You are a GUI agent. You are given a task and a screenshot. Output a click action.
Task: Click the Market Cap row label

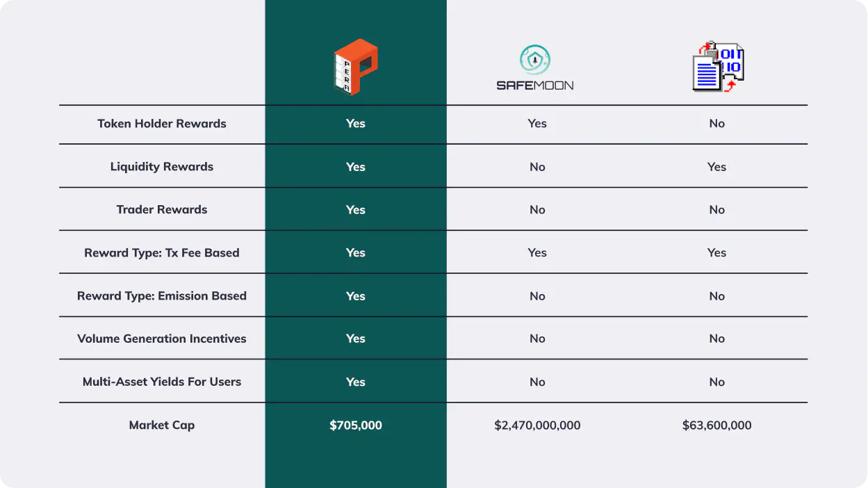162,425
